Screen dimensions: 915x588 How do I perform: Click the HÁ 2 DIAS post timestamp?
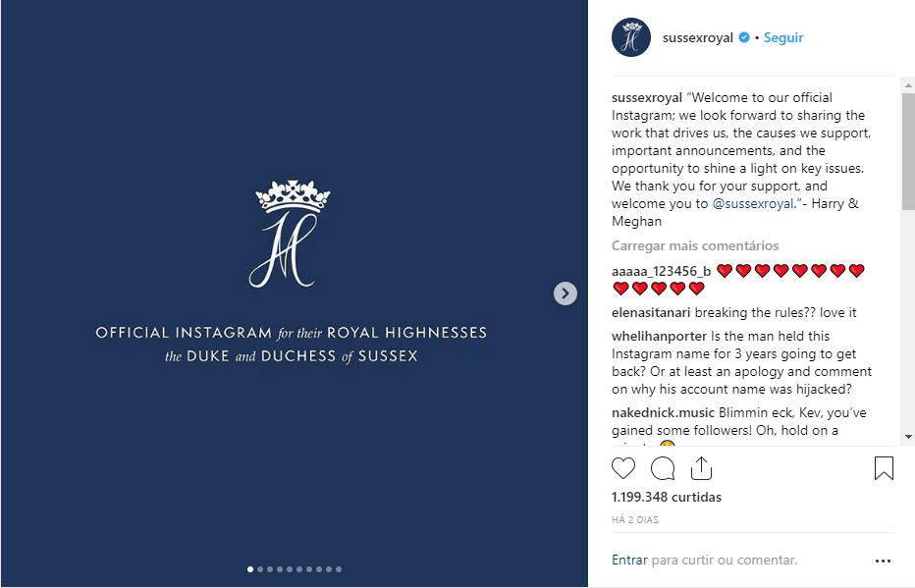pyautogui.click(x=633, y=520)
